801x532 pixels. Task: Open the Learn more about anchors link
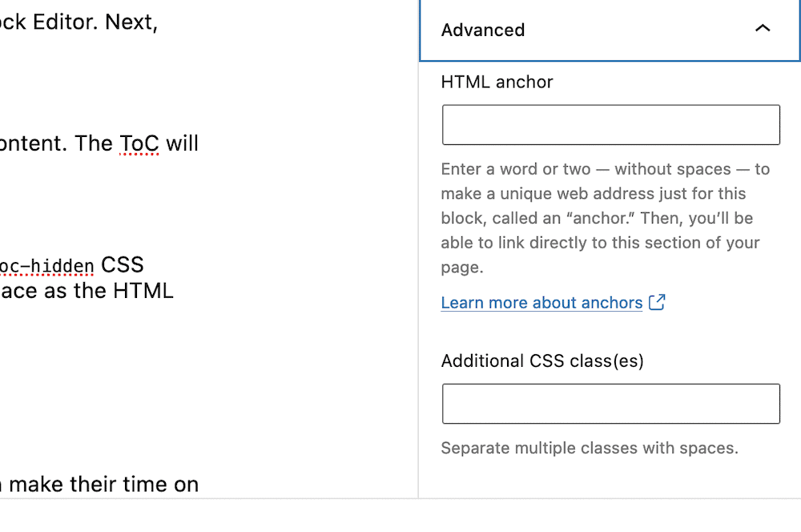point(541,303)
